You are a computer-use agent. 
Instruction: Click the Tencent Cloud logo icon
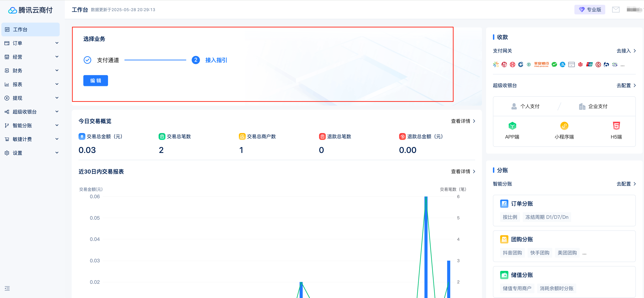(x=12, y=10)
